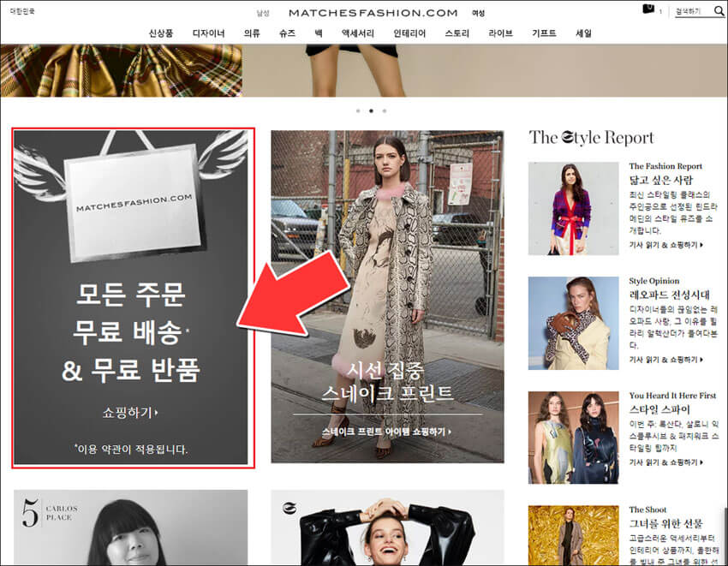The image size is (728, 566).
Task: Open the 슈즈 menu
Action: (287, 33)
